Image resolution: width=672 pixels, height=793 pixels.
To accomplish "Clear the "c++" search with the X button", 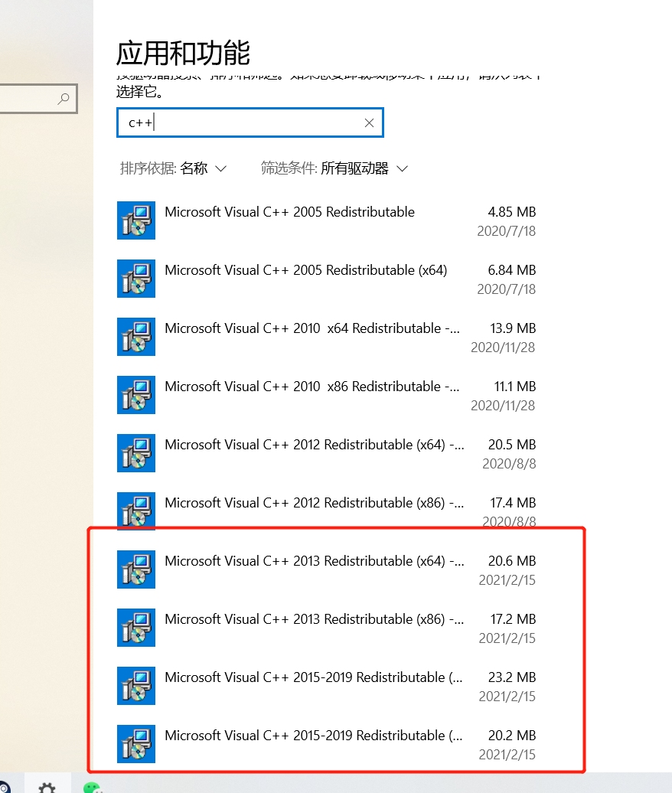I will point(369,123).
